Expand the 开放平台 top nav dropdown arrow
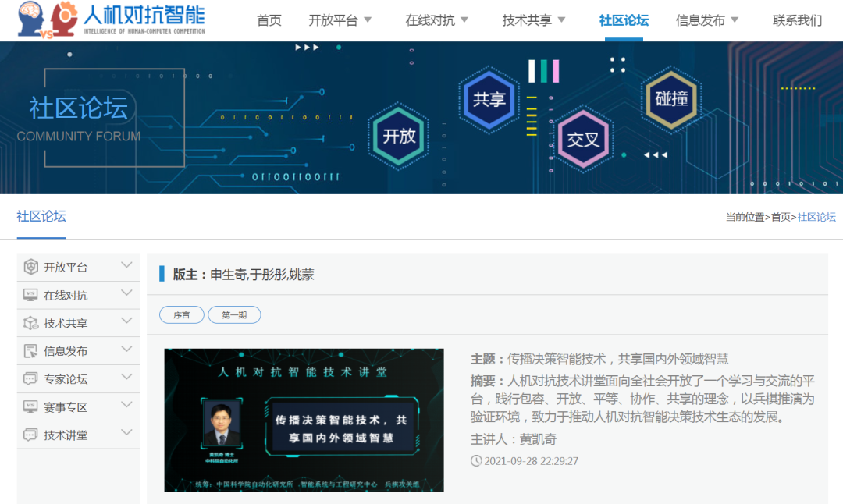Viewport: 843px width, 504px height. (368, 20)
